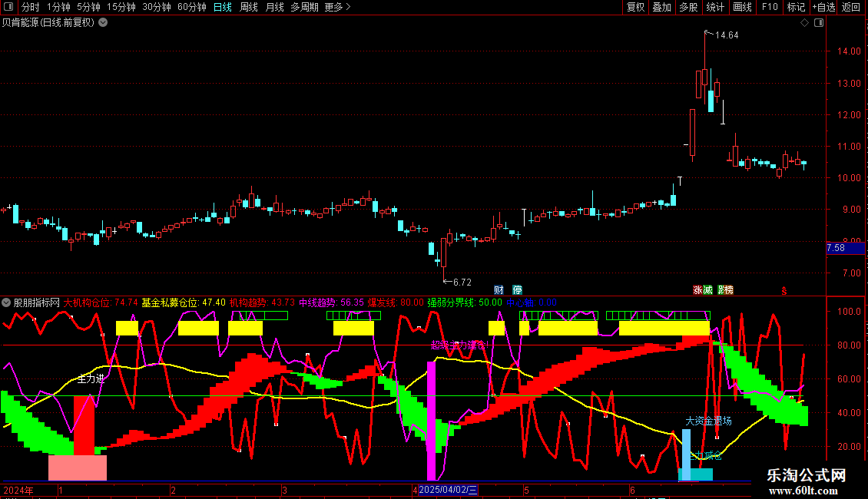The width and height of the screenshot is (868, 499).
Task: Expand the 股朋指标网 indicator menu arrow
Action: tap(6, 302)
